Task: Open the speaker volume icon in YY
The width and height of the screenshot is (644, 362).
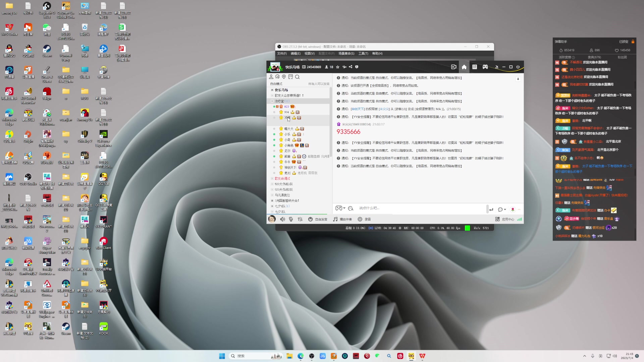Action: pos(283,219)
